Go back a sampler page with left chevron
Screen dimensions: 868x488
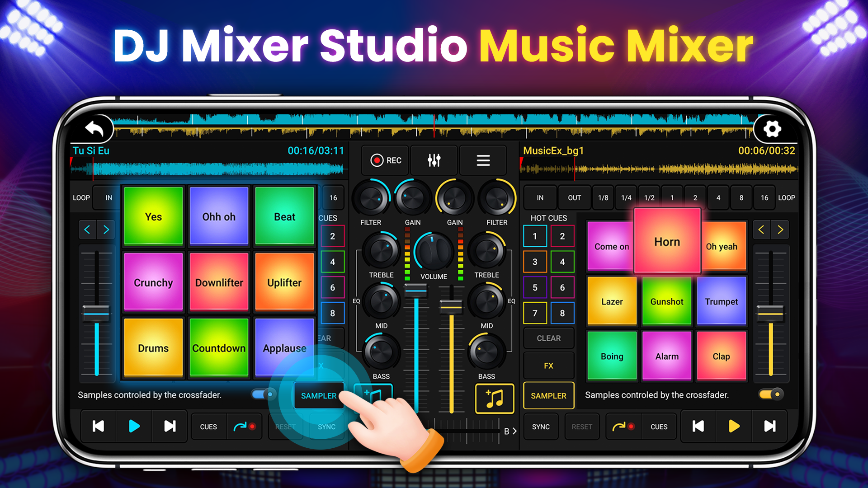(87, 230)
